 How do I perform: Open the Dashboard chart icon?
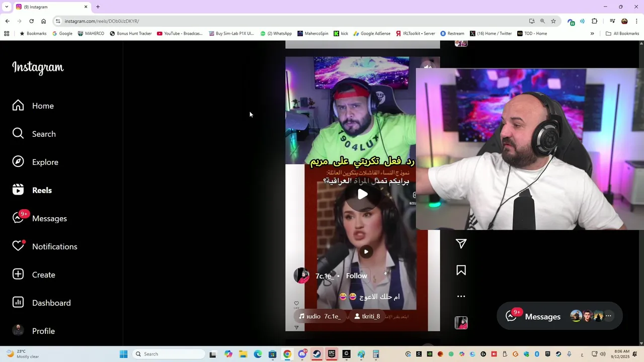[18, 303]
